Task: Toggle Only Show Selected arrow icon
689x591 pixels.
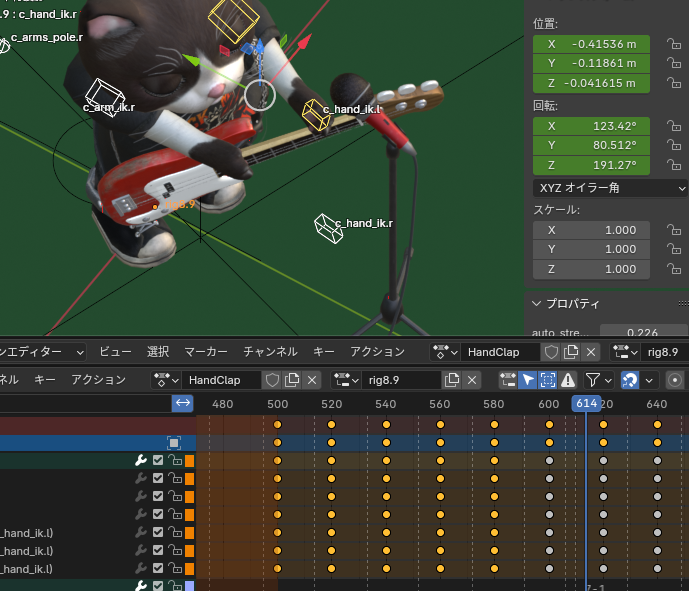Action: (x=528, y=380)
